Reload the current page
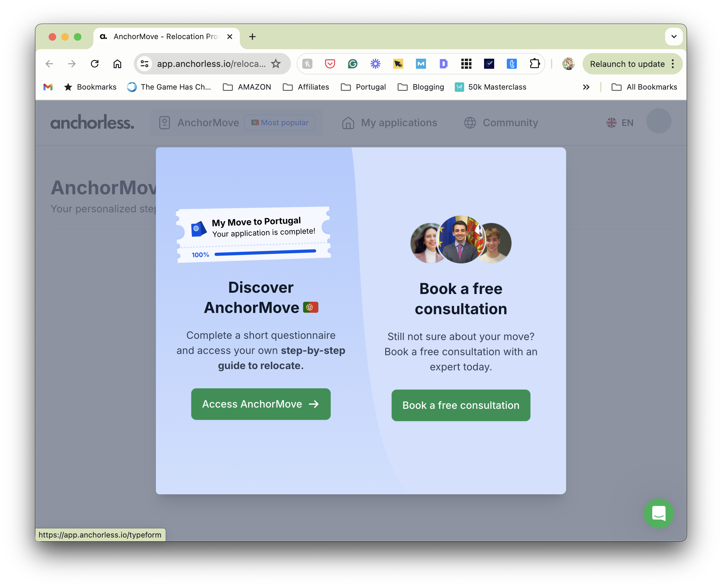The image size is (722, 588). [95, 64]
